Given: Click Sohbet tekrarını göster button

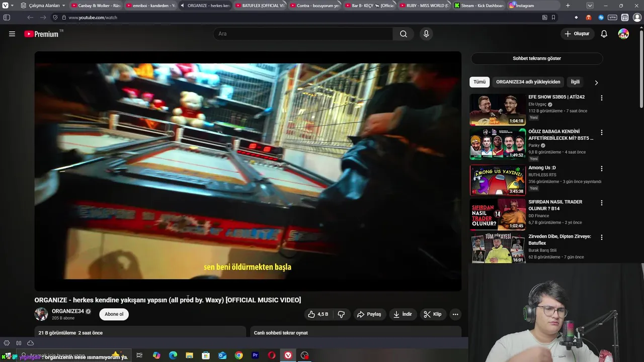Looking at the screenshot, I should (x=537, y=58).
